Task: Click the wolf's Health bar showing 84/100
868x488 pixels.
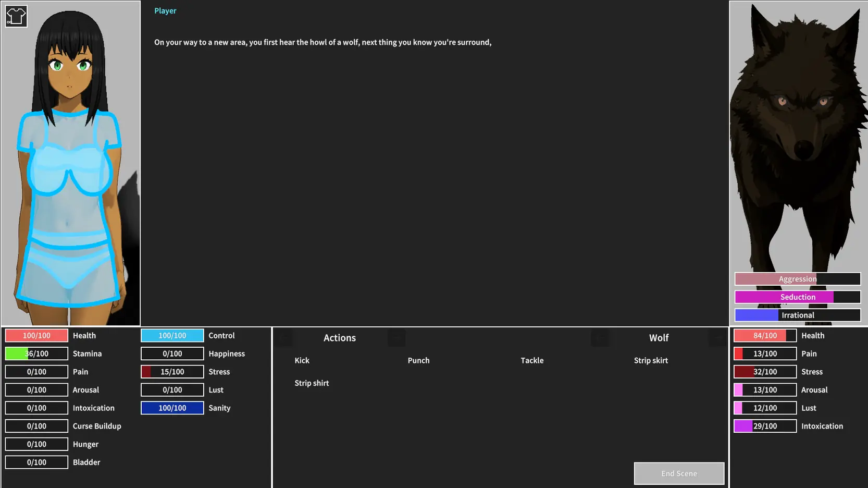Action: (765, 336)
